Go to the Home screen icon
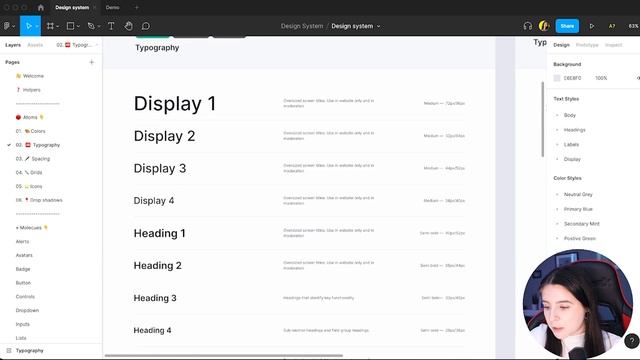 point(40,7)
